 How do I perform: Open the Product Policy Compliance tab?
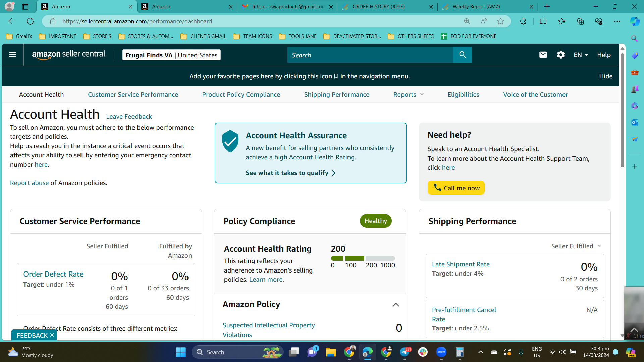(241, 95)
